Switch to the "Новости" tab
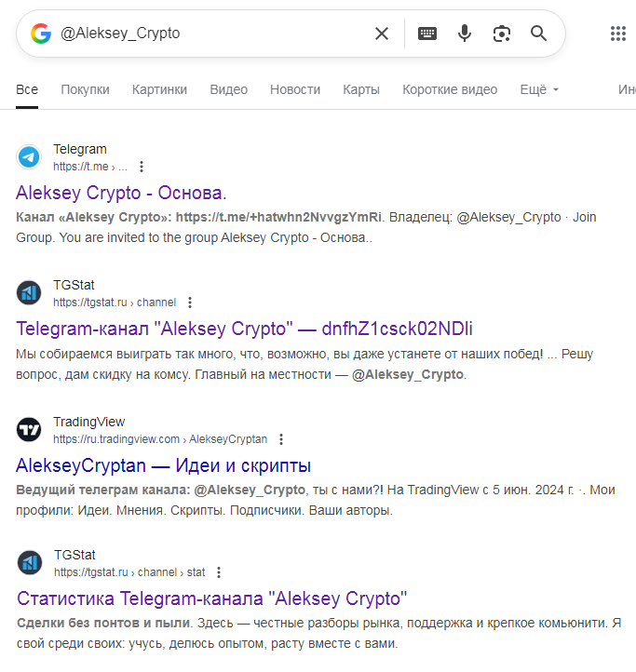Image resolution: width=636 pixels, height=672 pixels. (x=295, y=89)
